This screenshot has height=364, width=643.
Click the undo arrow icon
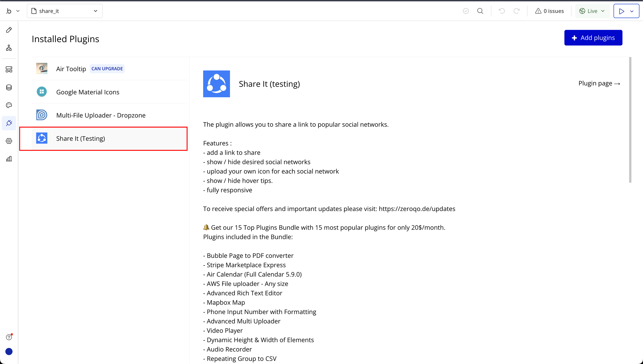tap(502, 11)
